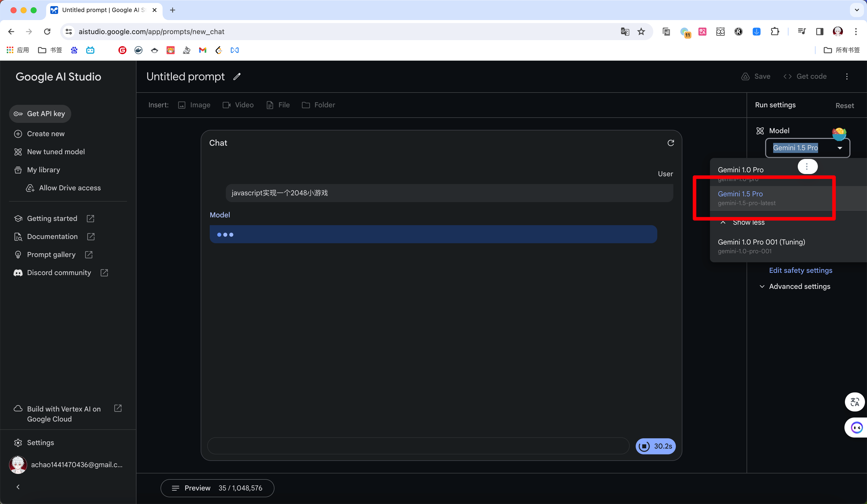Select Gemini 1.0 Pro model option
The height and width of the screenshot is (504, 867).
[x=741, y=170]
